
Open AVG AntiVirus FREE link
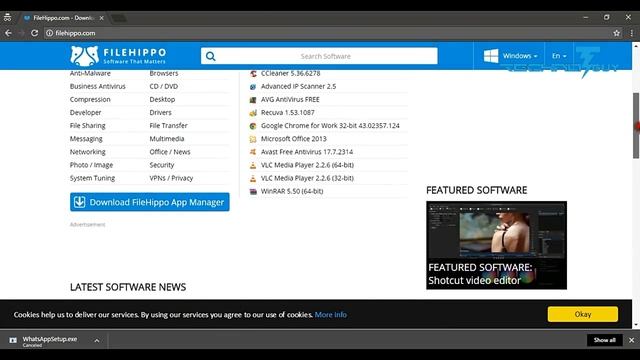point(290,100)
